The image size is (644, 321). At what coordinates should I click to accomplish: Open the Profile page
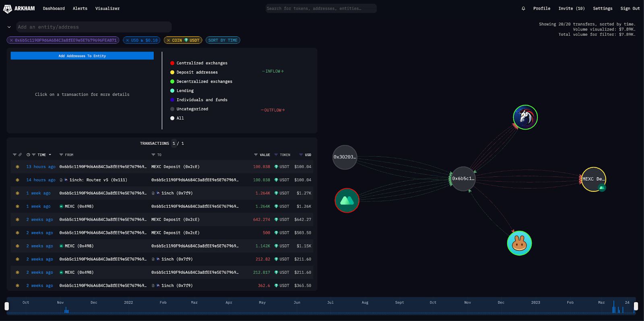click(x=542, y=8)
